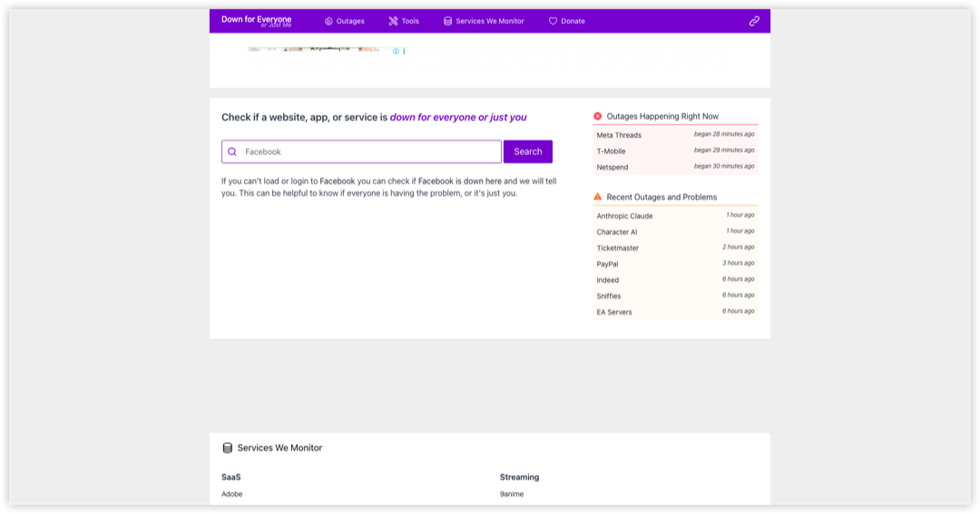Click the Streaming category heading
Viewport: 980px width, 514px height.
[519, 477]
